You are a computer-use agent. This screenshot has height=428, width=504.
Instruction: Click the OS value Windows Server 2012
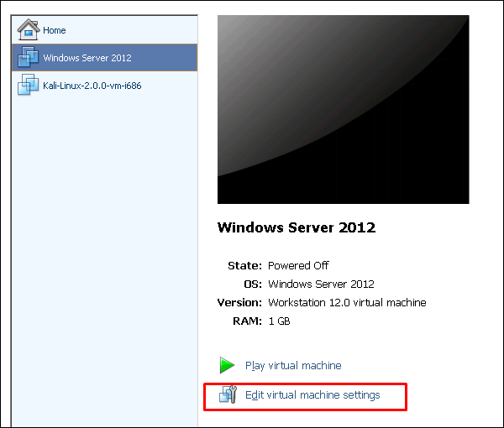(x=321, y=284)
